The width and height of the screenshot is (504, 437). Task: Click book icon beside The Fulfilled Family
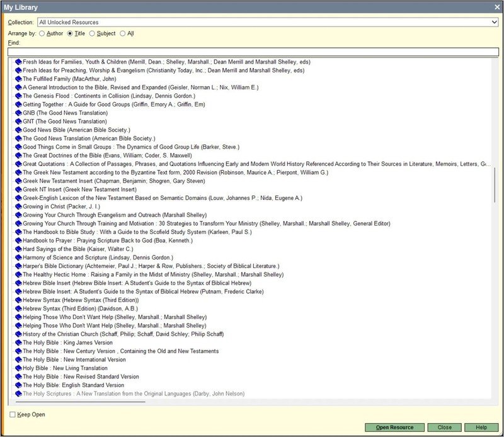click(x=18, y=79)
